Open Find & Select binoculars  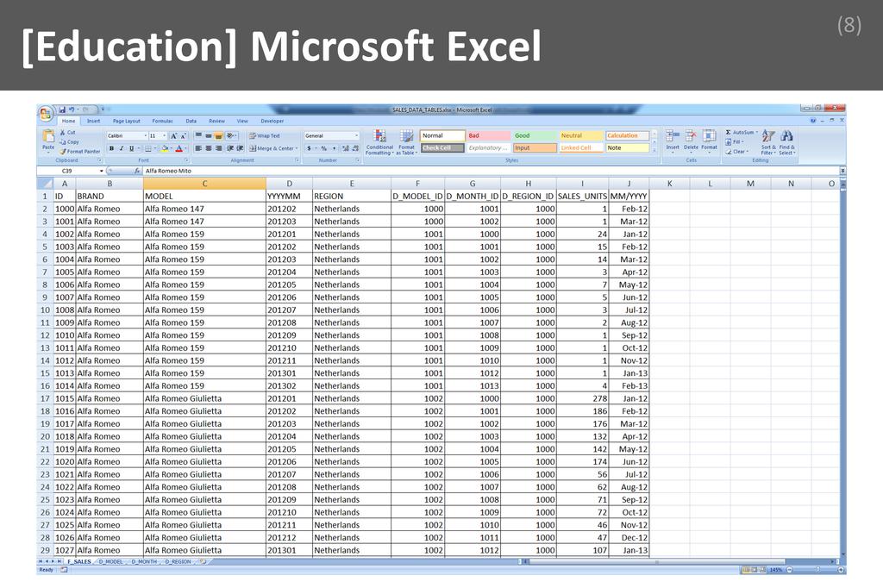pos(786,142)
